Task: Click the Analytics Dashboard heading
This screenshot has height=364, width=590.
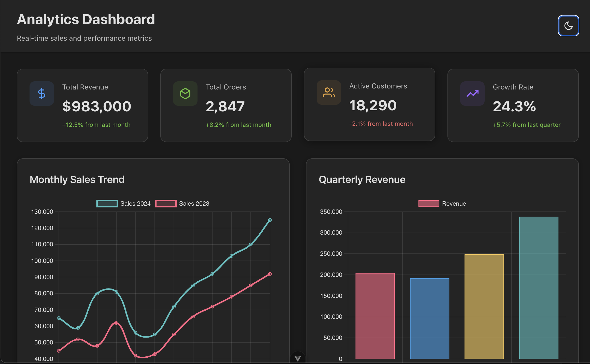Action: pos(86,19)
